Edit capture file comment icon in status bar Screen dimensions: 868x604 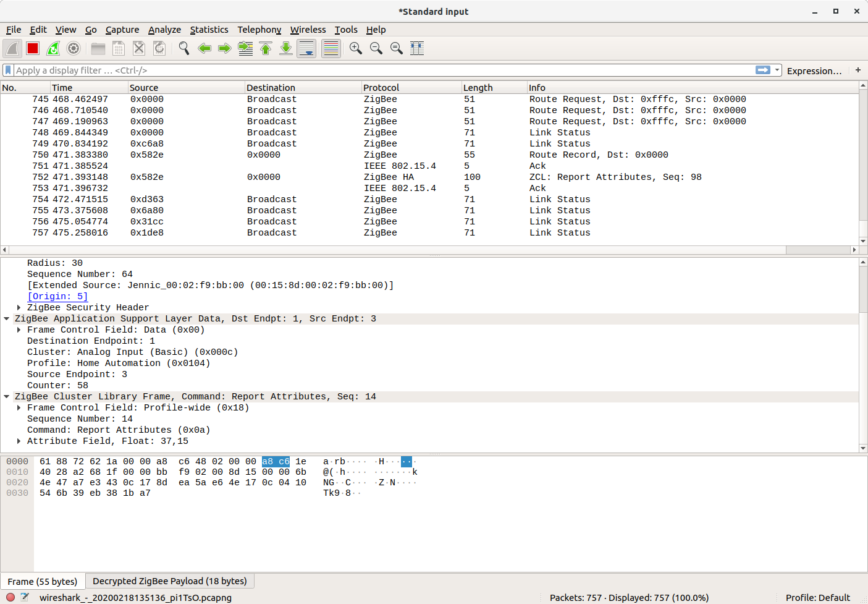point(25,597)
